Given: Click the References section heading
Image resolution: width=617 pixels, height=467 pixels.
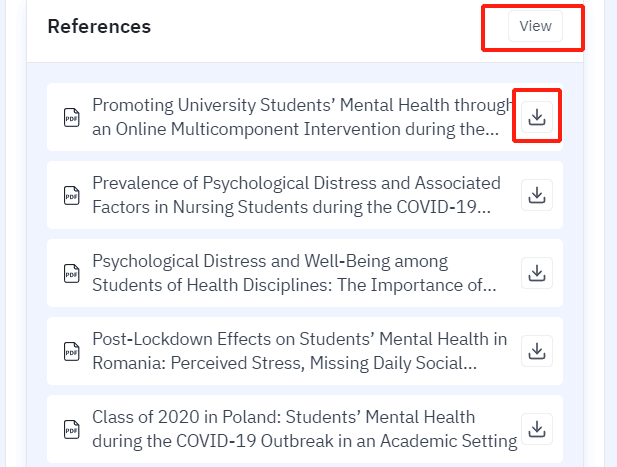Looking at the screenshot, I should coord(99,27).
